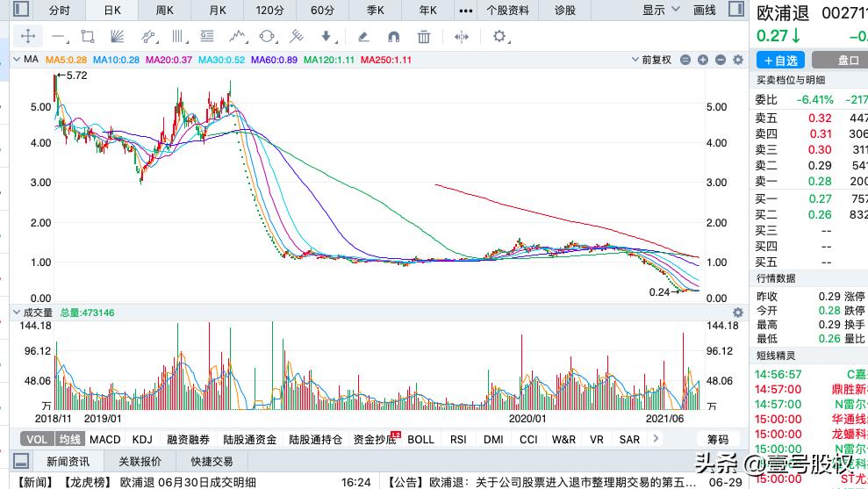Image resolution: width=868 pixels, height=489 pixels.
Task: Select the CCI indicator
Action: point(528,439)
